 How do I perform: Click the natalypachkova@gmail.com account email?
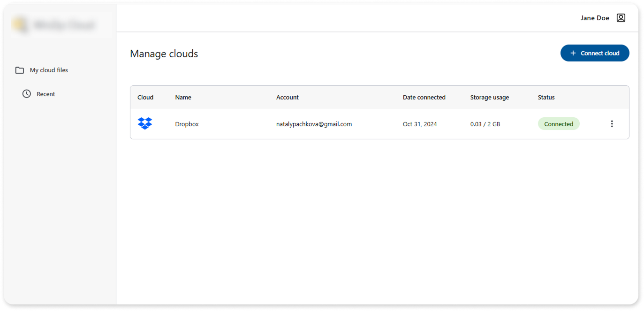tap(314, 124)
